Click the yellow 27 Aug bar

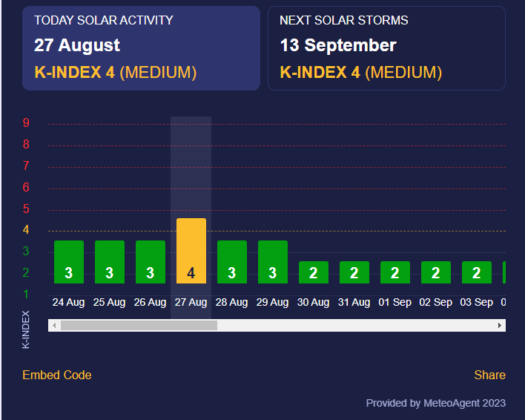(x=191, y=251)
